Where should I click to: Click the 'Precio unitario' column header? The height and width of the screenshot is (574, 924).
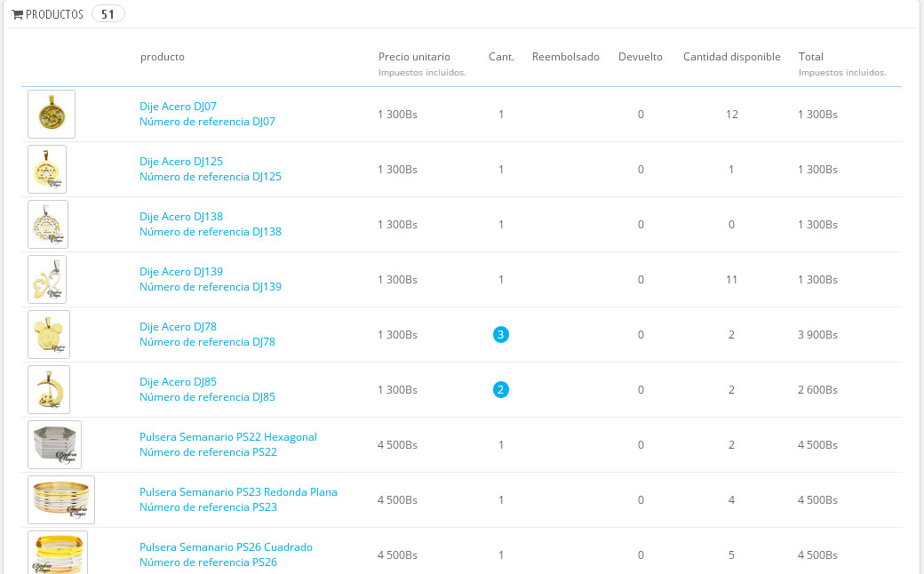click(x=414, y=57)
